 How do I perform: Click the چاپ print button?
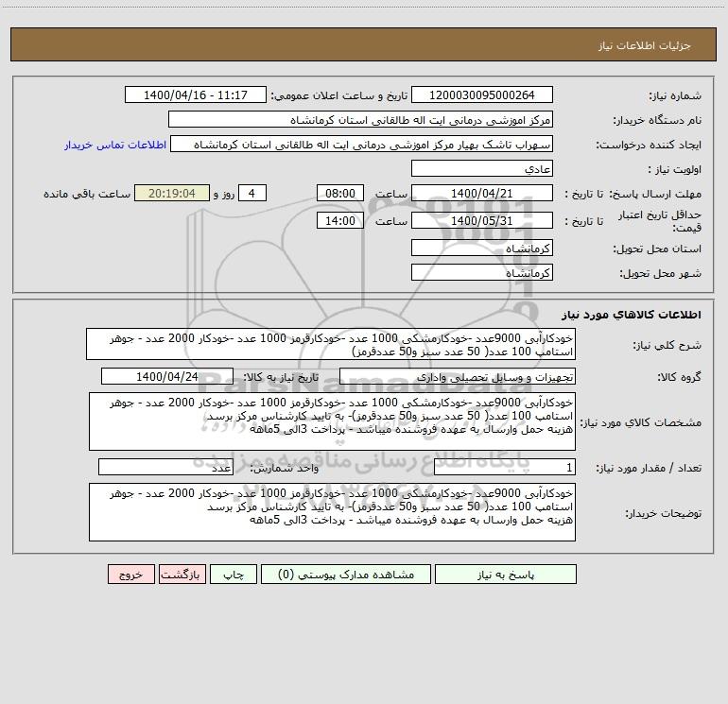pyautogui.click(x=234, y=575)
